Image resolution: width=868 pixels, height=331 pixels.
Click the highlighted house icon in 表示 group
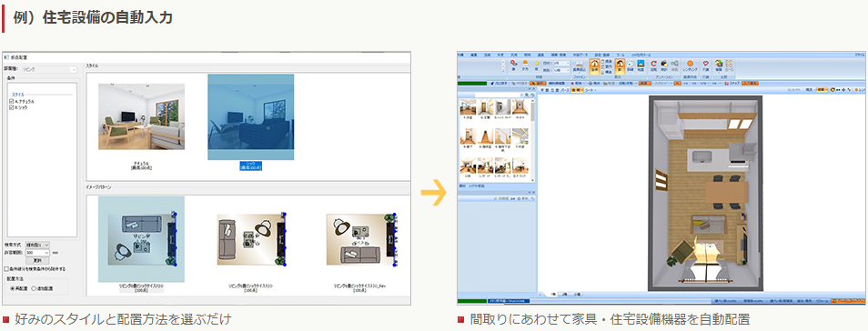(x=620, y=66)
